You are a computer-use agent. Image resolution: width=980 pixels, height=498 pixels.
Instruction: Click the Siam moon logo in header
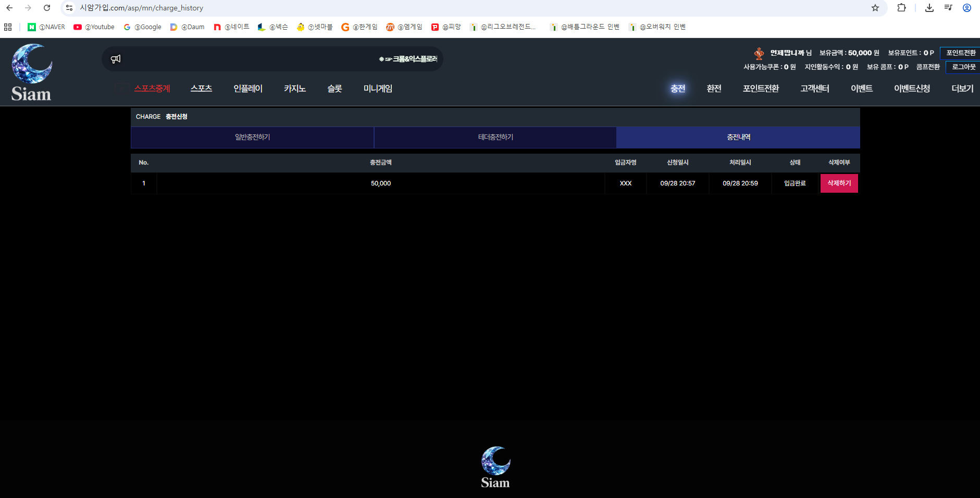pos(31,72)
